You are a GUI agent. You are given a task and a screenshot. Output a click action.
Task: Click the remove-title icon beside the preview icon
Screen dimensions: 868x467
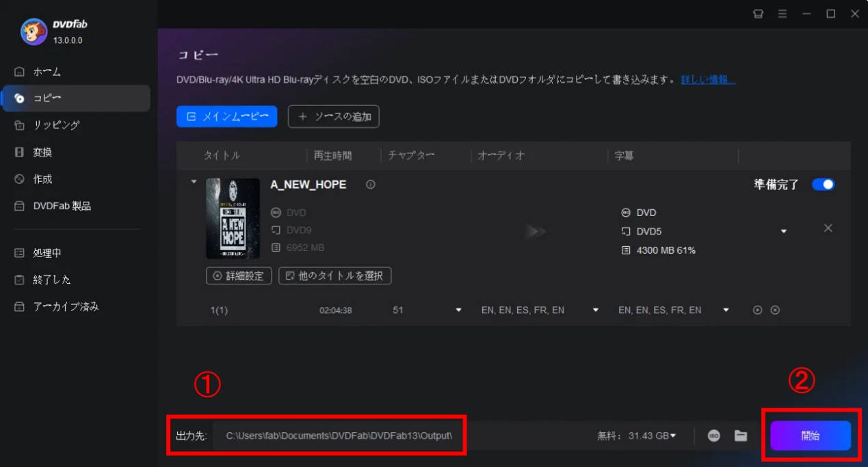click(x=775, y=310)
